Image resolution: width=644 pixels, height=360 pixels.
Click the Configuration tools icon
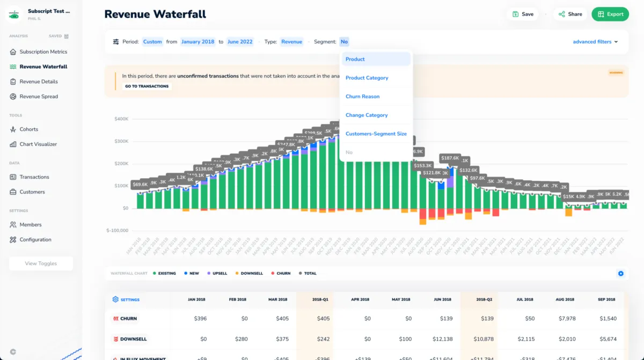[x=13, y=240]
